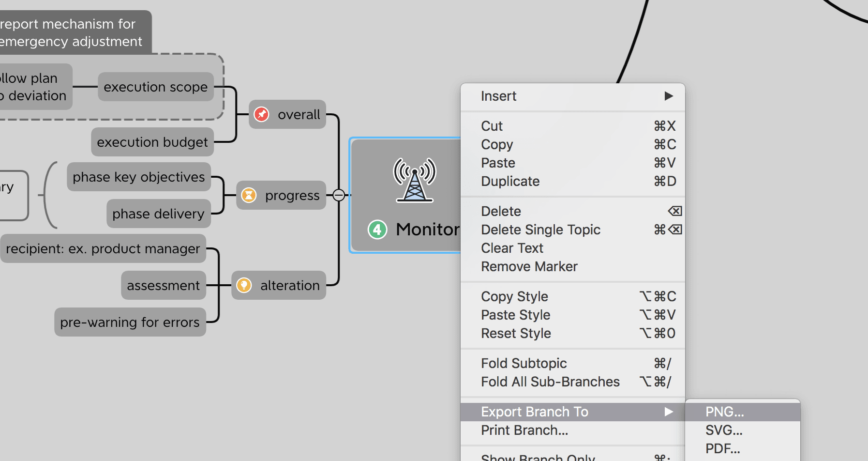Select the Show Branch Only menu entry
Image resolution: width=868 pixels, height=461 pixels.
click(573, 456)
